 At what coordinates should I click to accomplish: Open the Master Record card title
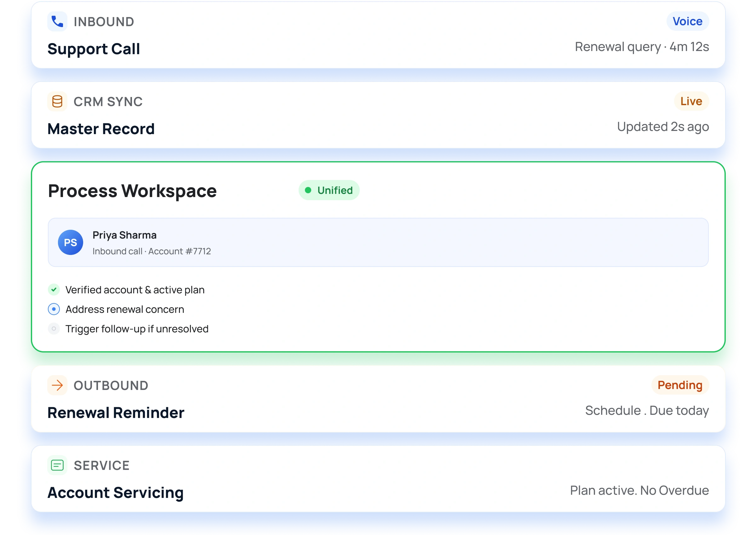click(101, 129)
